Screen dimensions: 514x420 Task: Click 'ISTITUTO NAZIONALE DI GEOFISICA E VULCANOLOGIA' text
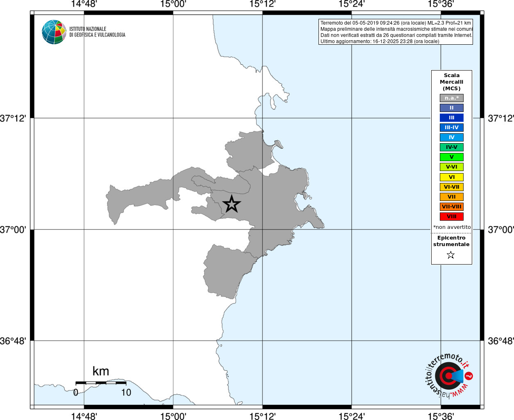pos(97,32)
